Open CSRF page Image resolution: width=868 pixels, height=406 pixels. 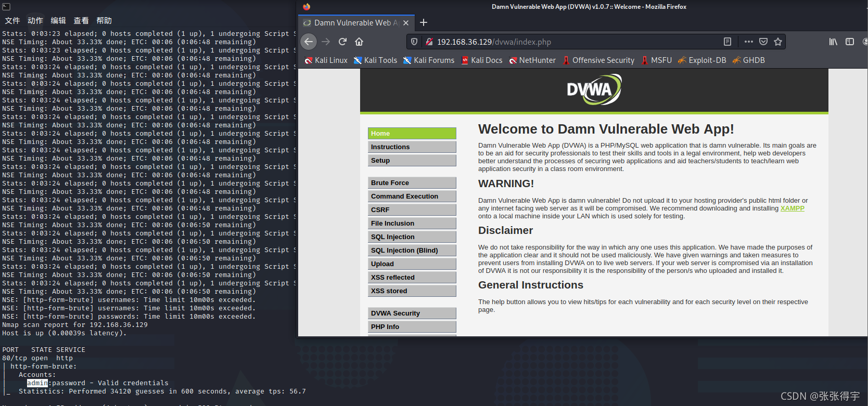(412, 210)
